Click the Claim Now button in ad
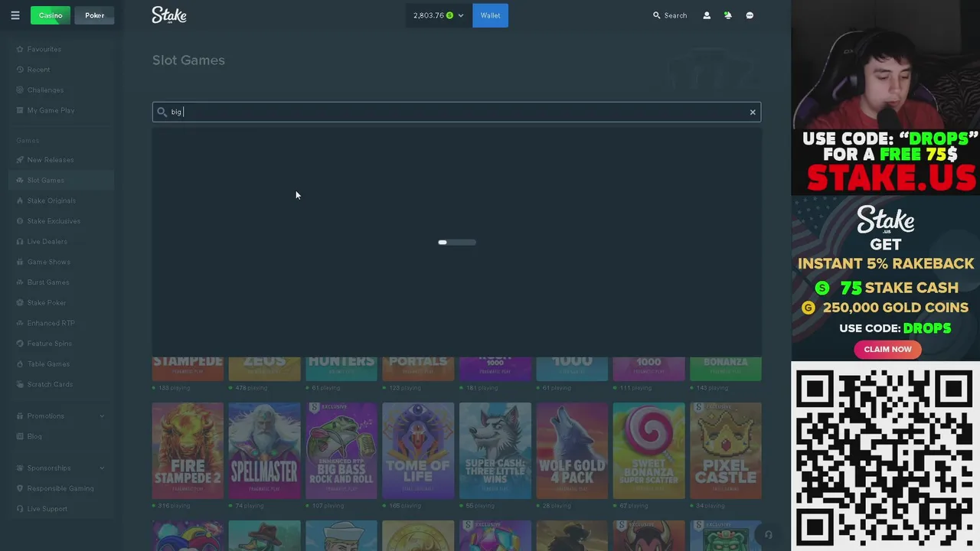Image resolution: width=980 pixels, height=551 pixels. pos(887,349)
